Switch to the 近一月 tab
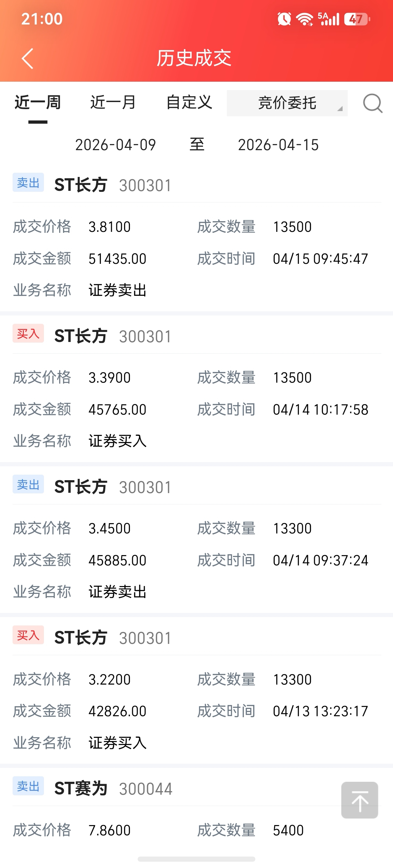Screen dimensions: 393x868 (113, 102)
